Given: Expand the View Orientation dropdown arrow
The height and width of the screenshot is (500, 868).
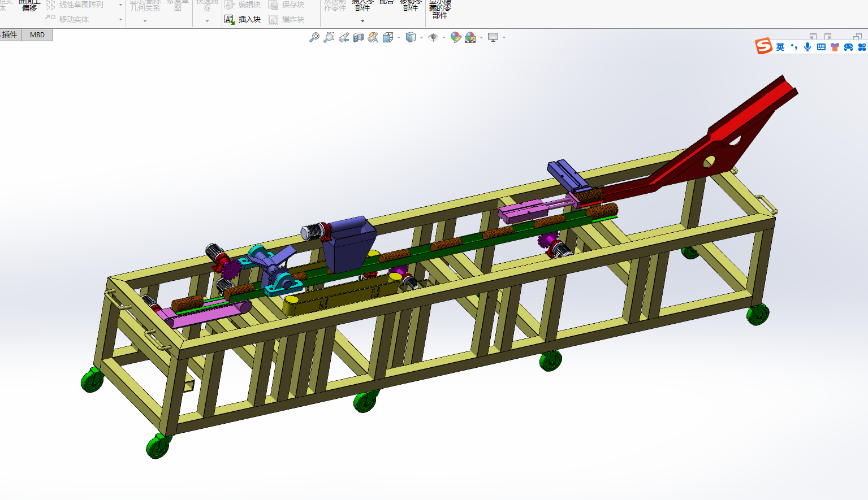Looking at the screenshot, I should click(x=399, y=38).
